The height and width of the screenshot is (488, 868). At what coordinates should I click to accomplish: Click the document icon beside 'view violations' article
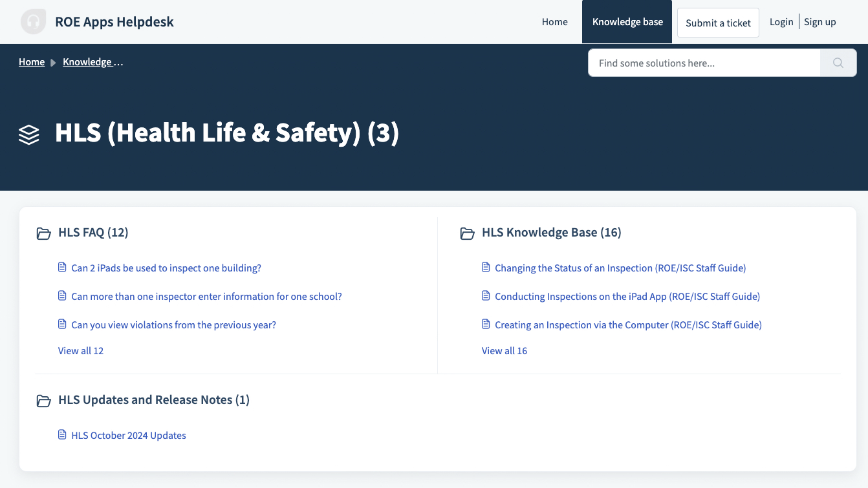coord(63,324)
